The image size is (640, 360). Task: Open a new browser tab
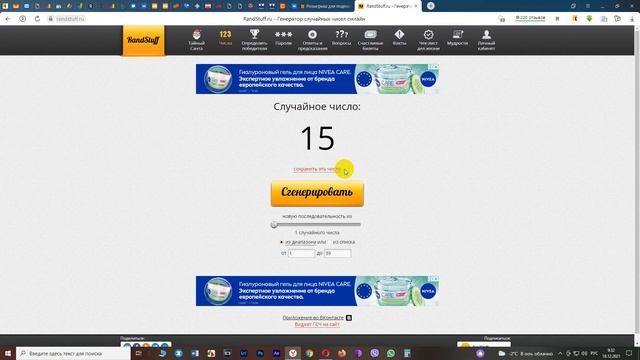coord(431,6)
